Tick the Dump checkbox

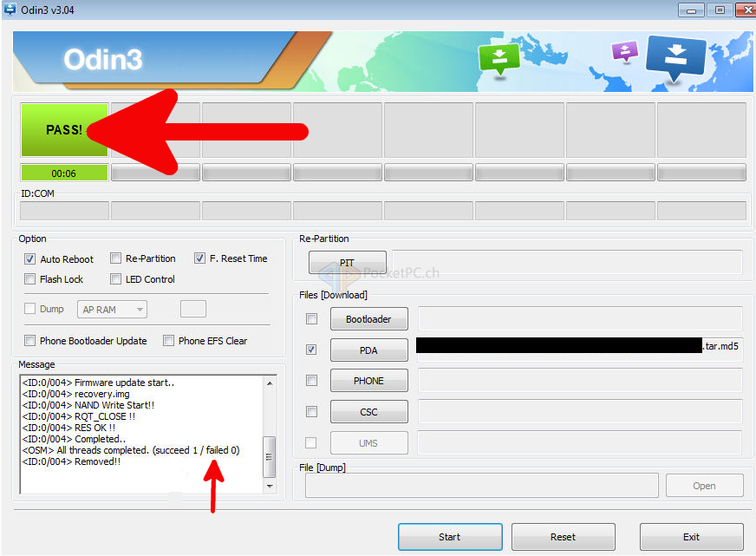pyautogui.click(x=29, y=309)
